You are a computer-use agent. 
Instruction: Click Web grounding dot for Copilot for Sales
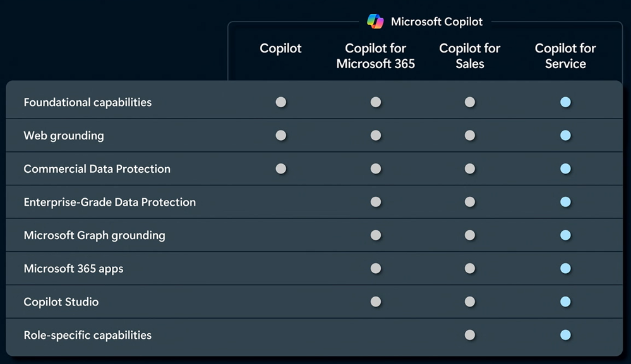click(470, 135)
